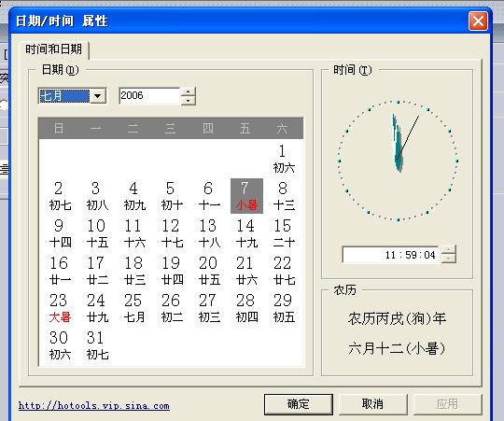Click the time field showing 11:59:04

(x=391, y=255)
